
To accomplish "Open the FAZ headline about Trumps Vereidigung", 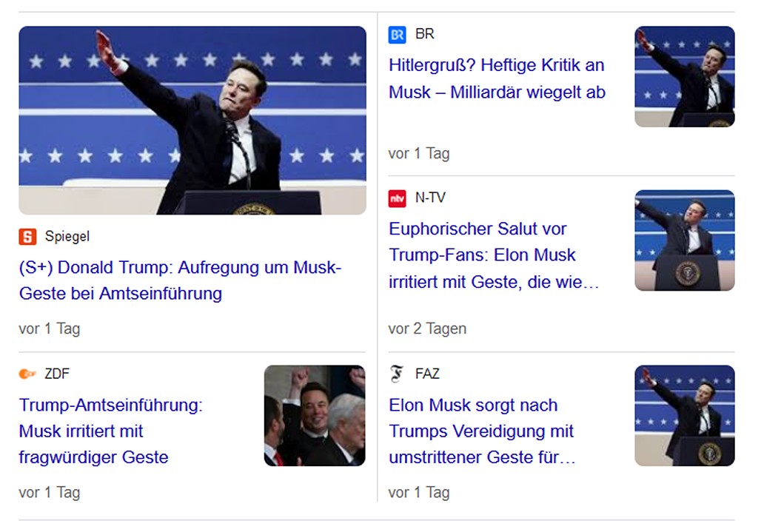I will (x=482, y=431).
